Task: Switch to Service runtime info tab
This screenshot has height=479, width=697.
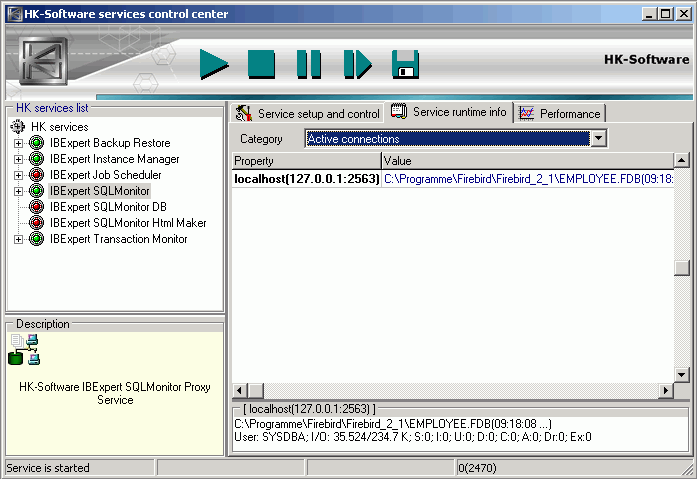Action: 449,112
